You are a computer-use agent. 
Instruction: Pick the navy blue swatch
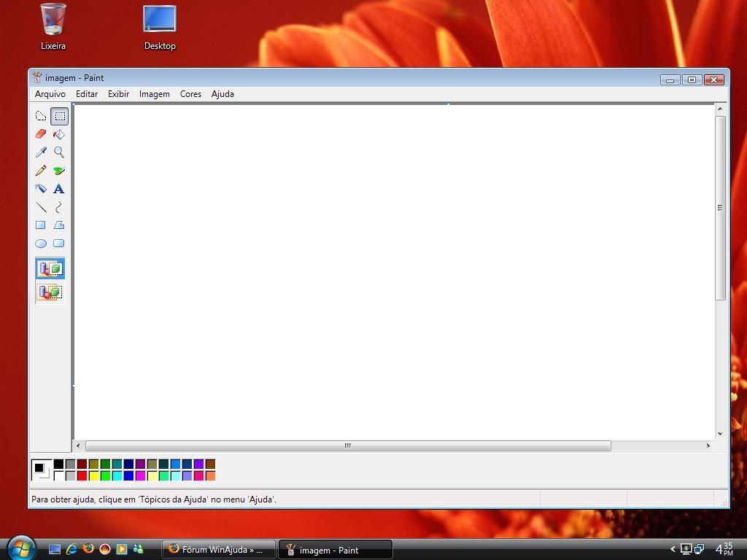tap(128, 464)
